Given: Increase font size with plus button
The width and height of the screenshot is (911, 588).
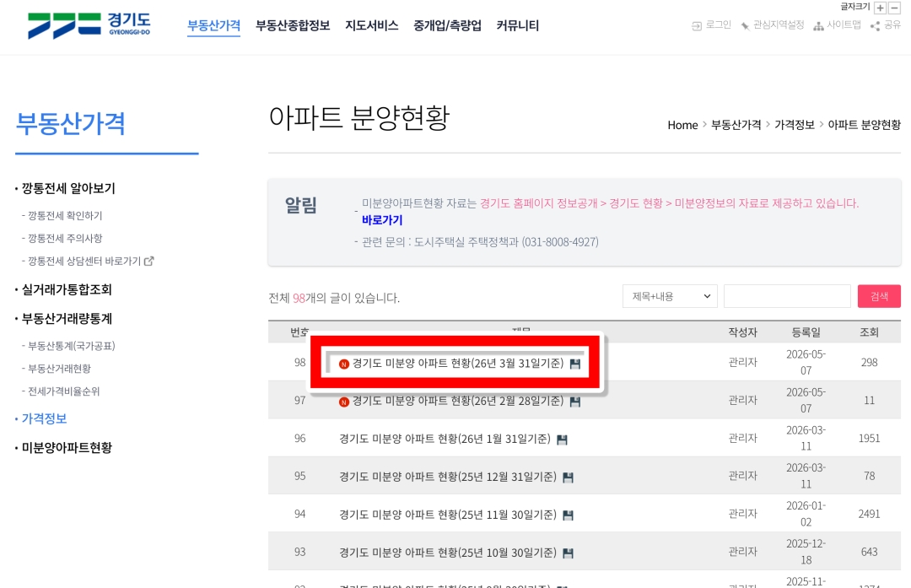Looking at the screenshot, I should point(880,8).
